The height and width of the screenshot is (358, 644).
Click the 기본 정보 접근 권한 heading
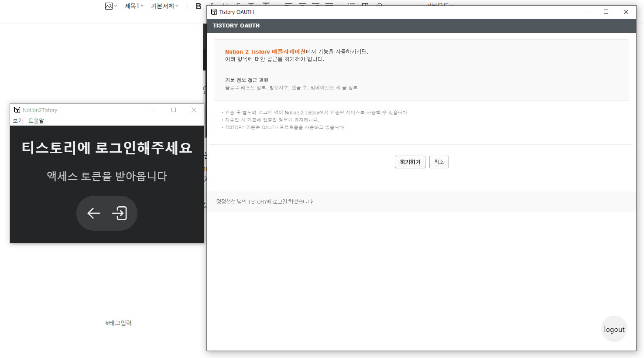(247, 80)
